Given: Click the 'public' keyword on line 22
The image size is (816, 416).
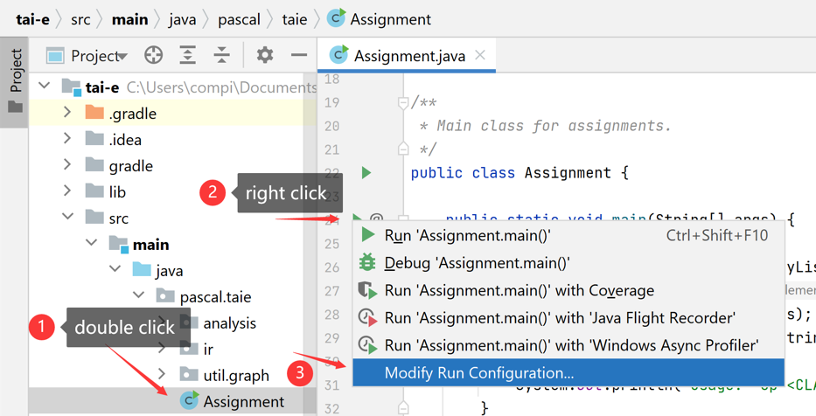Looking at the screenshot, I should pos(436,173).
